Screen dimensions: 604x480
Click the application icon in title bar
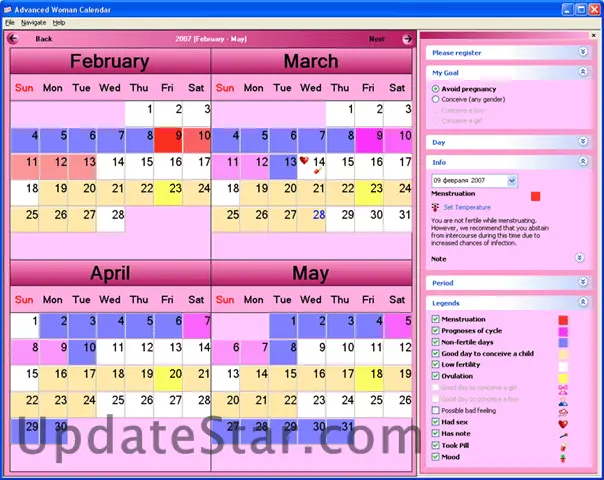pyautogui.click(x=7, y=9)
